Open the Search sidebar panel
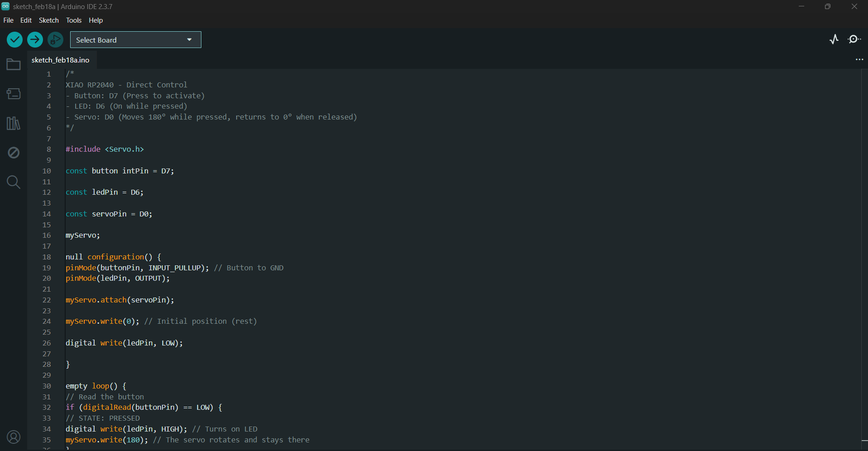 click(14, 182)
